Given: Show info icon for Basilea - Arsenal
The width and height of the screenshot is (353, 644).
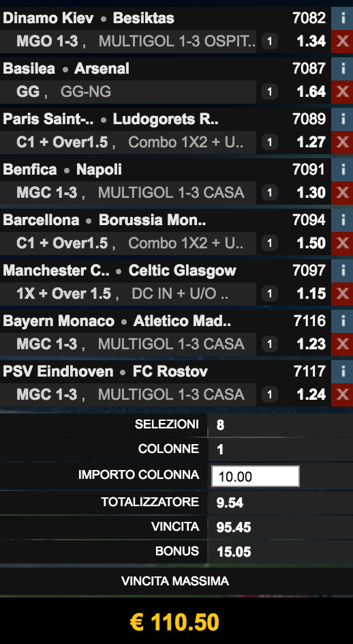Looking at the screenshot, I should click(x=342, y=69).
